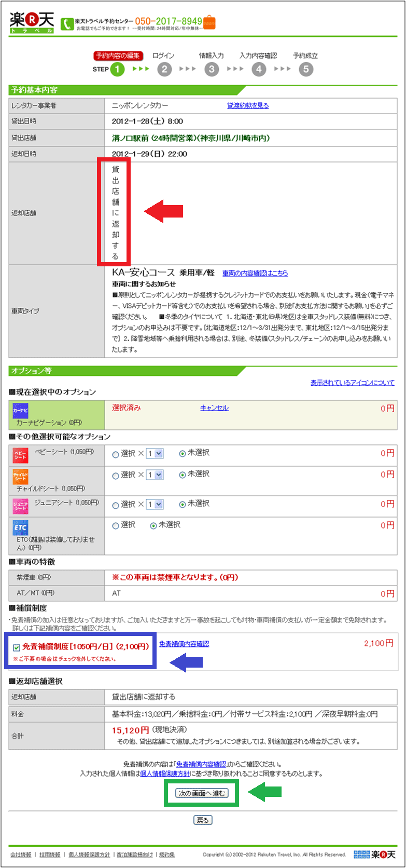Open the ベビーシート quantity dropdown
This screenshot has width=406, height=868.
pos(155,454)
